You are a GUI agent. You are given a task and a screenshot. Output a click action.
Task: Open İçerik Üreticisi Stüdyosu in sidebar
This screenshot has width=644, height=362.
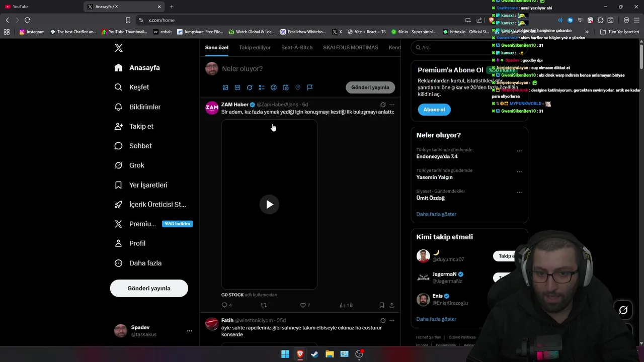150,205
